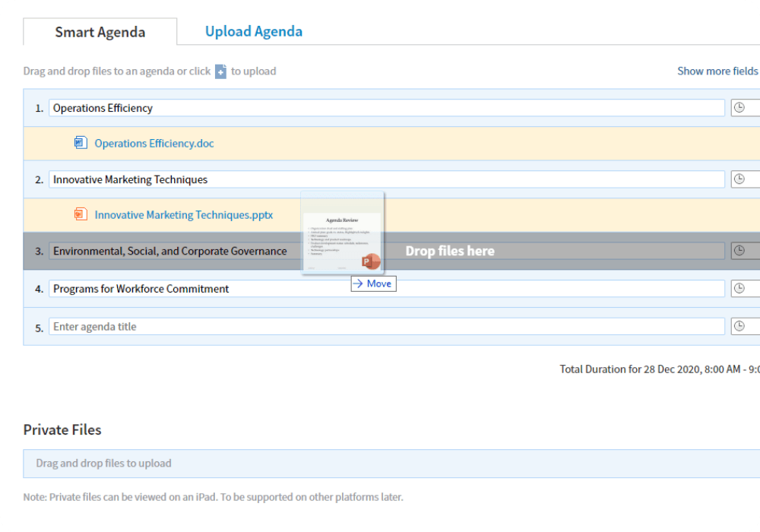760x532 pixels.
Task: Click the Innovative Marketing Techniques title field
Action: point(386,179)
